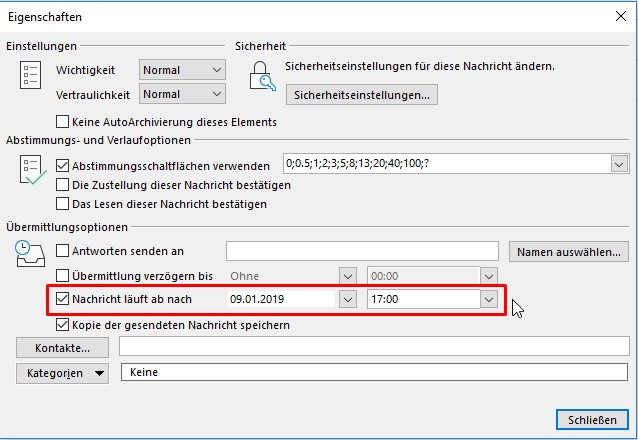The image size is (638, 440).
Task: Click the expiry date field 09.01.2019
Action: coord(282,299)
